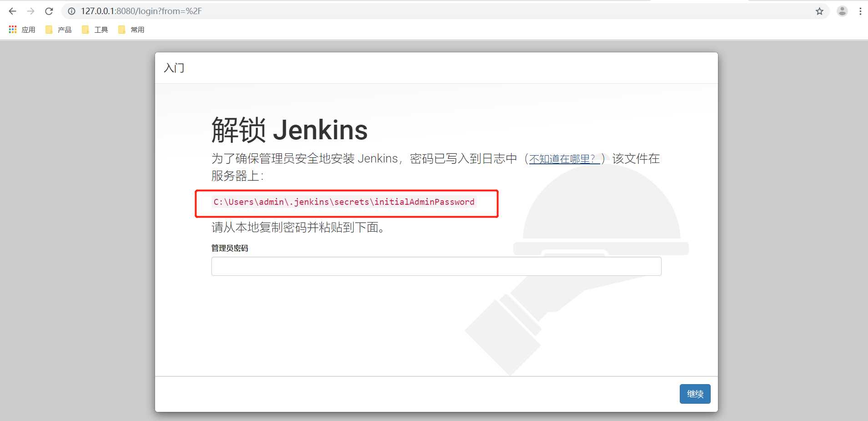The width and height of the screenshot is (868, 421).
Task: Open site information icon in address bar
Action: [71, 11]
